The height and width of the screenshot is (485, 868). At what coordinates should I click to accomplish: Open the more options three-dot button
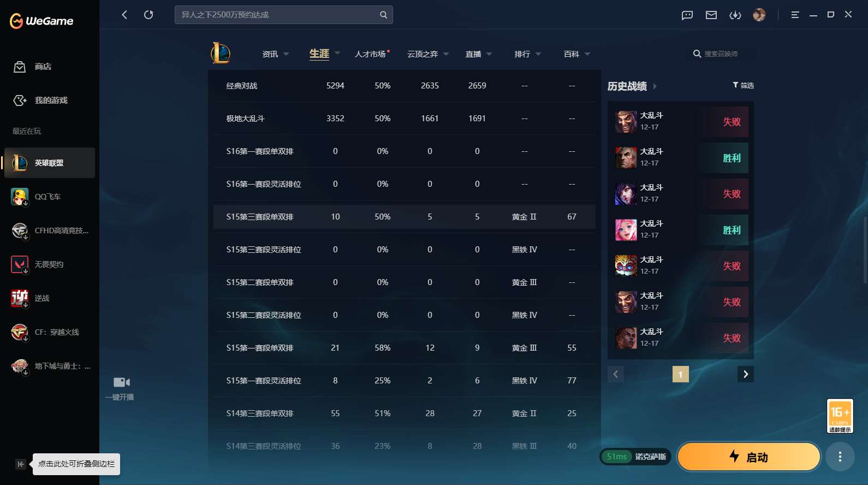(840, 457)
